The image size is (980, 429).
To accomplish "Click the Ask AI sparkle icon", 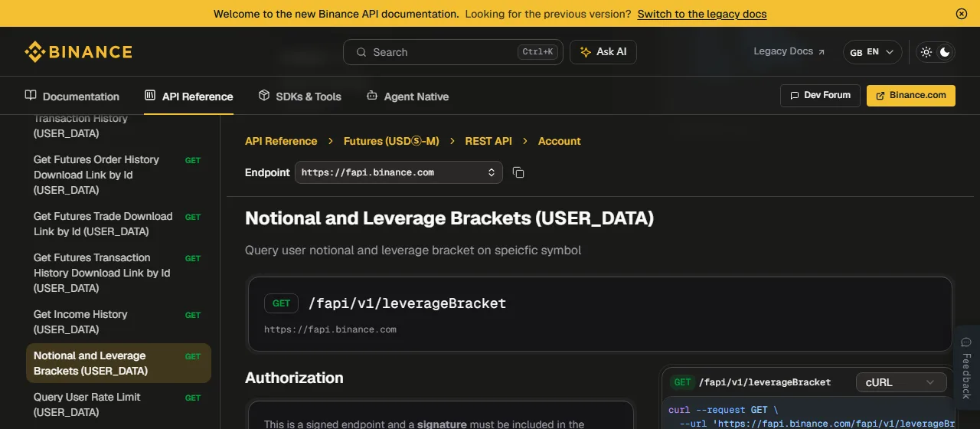I will point(586,52).
